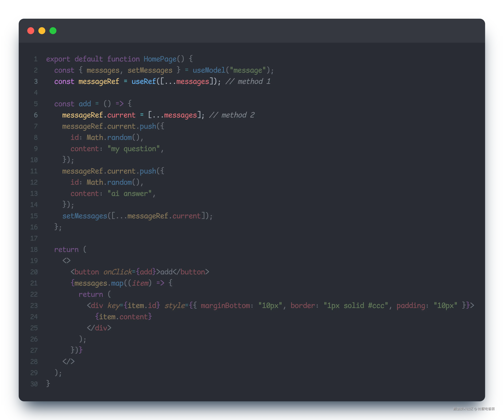The width and height of the screenshot is (504, 420).
Task: Click setMessages call on line 15
Action: [84, 216]
